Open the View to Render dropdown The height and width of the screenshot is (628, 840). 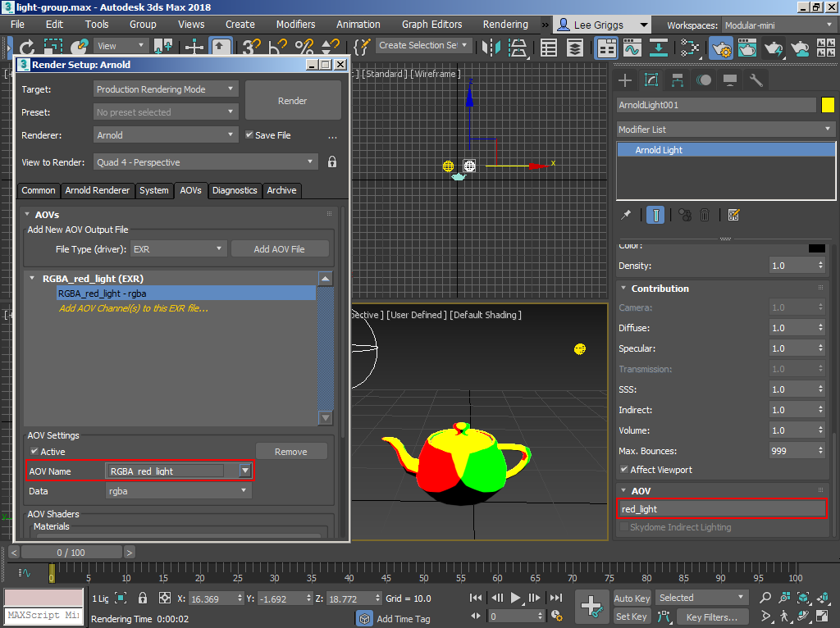coord(205,162)
